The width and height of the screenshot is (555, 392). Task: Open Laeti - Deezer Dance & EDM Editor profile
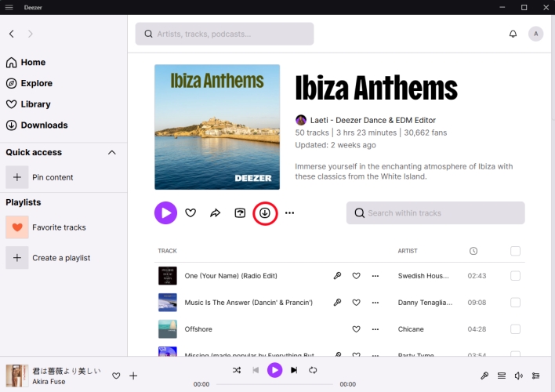click(372, 120)
